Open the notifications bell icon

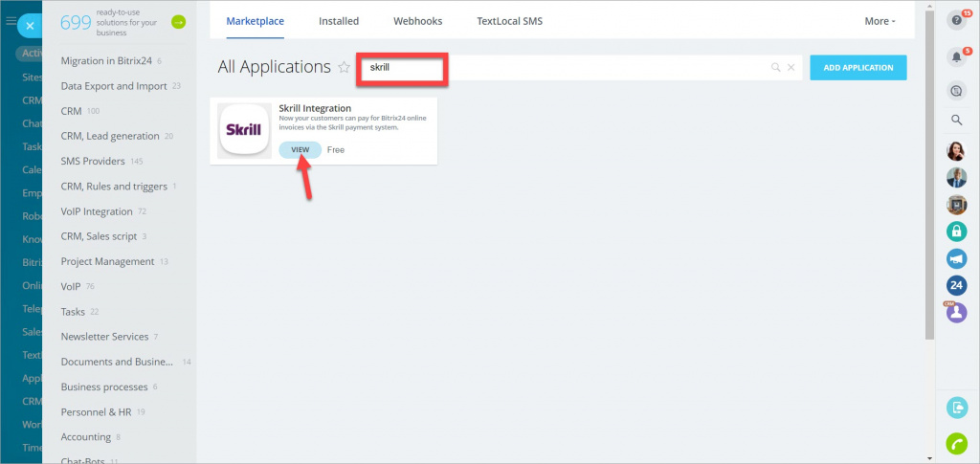tap(955, 57)
